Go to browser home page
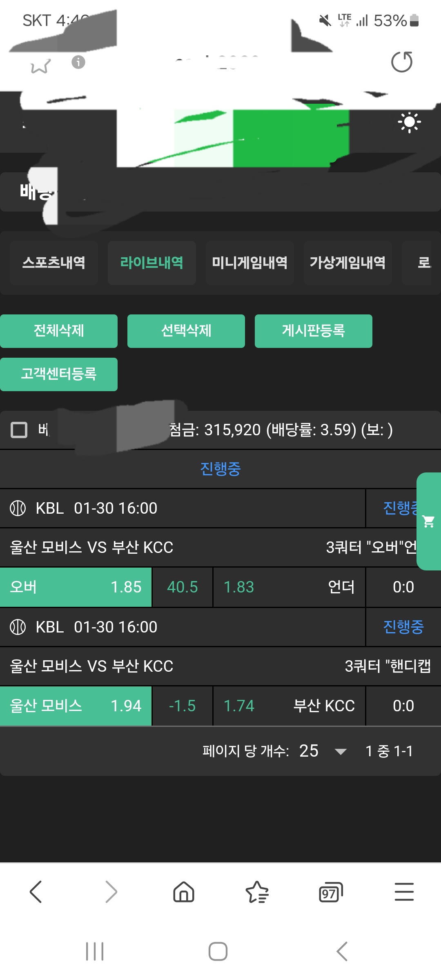Screen dimensions: 441x980 [184, 891]
